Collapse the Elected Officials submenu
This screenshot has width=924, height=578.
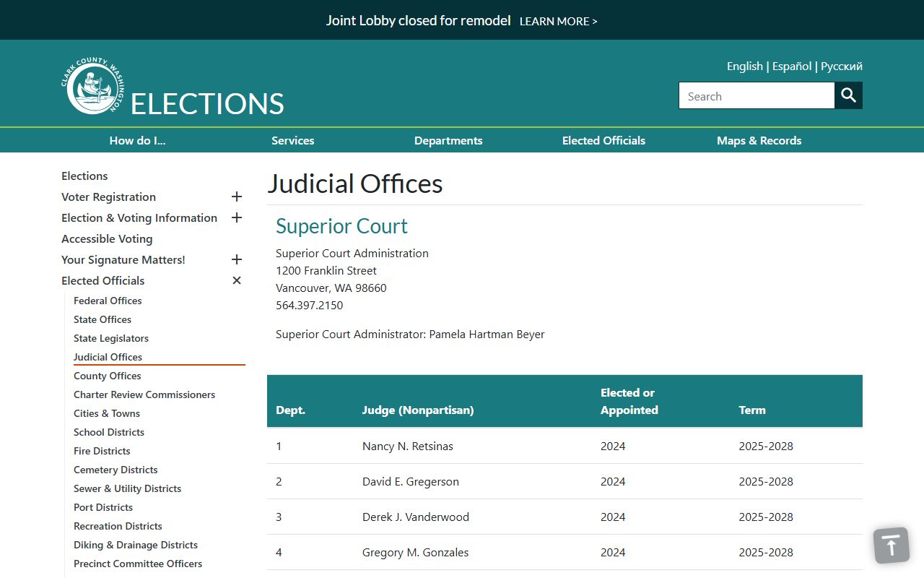236,280
